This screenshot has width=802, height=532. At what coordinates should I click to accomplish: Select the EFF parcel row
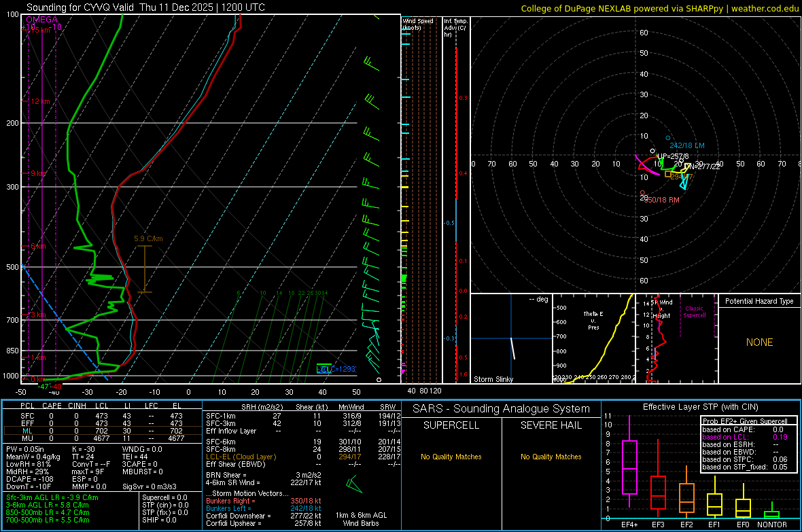(103, 423)
